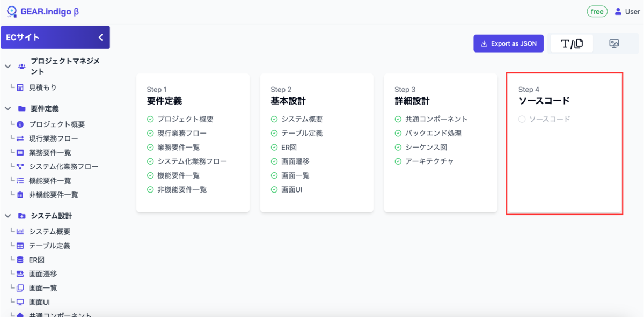Click the 画面遷移 icon in sidebar
The height and width of the screenshot is (317, 644).
[x=20, y=274]
